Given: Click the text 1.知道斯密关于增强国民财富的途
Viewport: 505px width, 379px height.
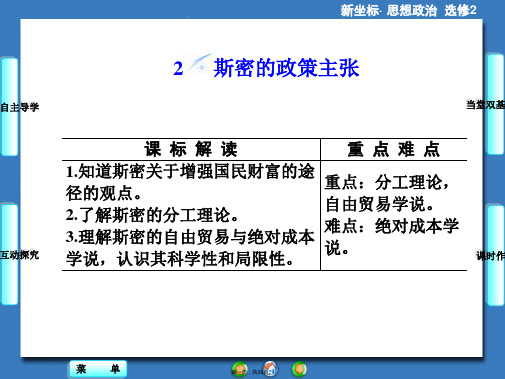Looking at the screenshot, I should (190, 172).
